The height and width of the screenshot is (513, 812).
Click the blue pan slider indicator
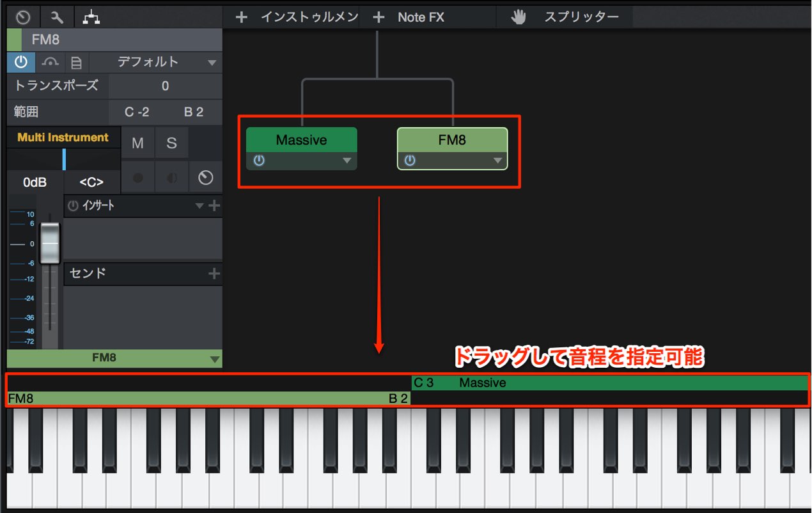tap(64, 159)
